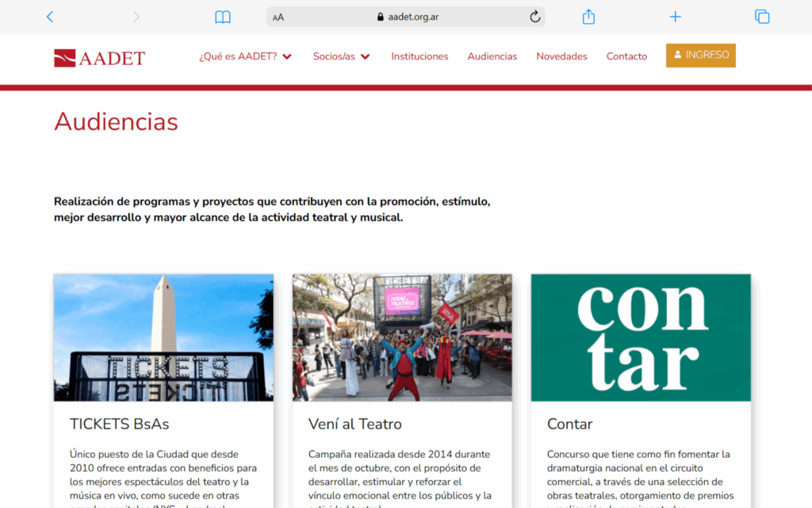Open the Share sheet icon
This screenshot has width=812, height=508.
588,17
